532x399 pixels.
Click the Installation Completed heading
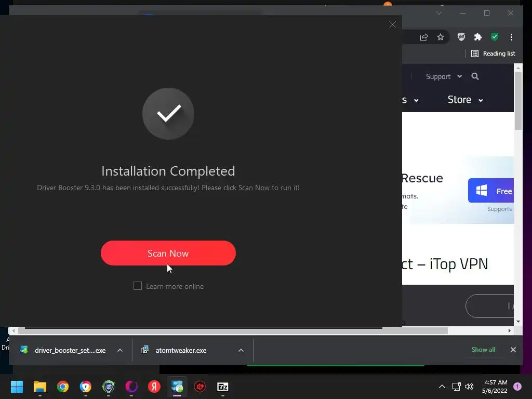168,171
